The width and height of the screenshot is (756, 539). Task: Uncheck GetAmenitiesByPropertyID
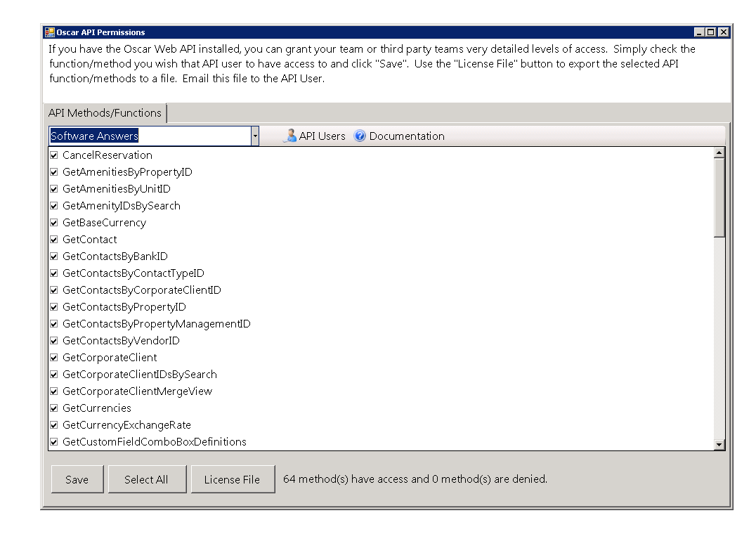(x=54, y=171)
